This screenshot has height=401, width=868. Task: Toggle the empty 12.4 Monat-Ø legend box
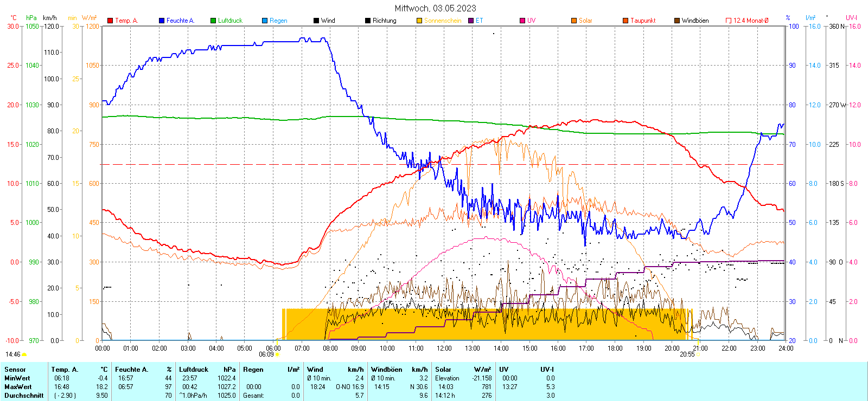(729, 21)
